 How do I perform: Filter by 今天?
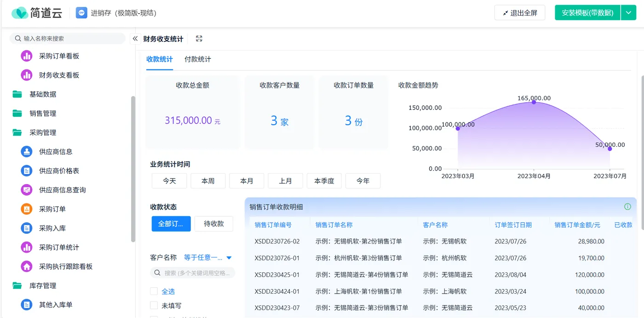[x=169, y=181]
